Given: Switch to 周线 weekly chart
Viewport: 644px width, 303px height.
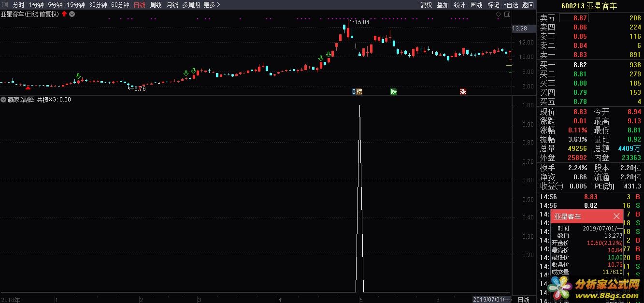Looking at the screenshot, I should click(156, 5).
